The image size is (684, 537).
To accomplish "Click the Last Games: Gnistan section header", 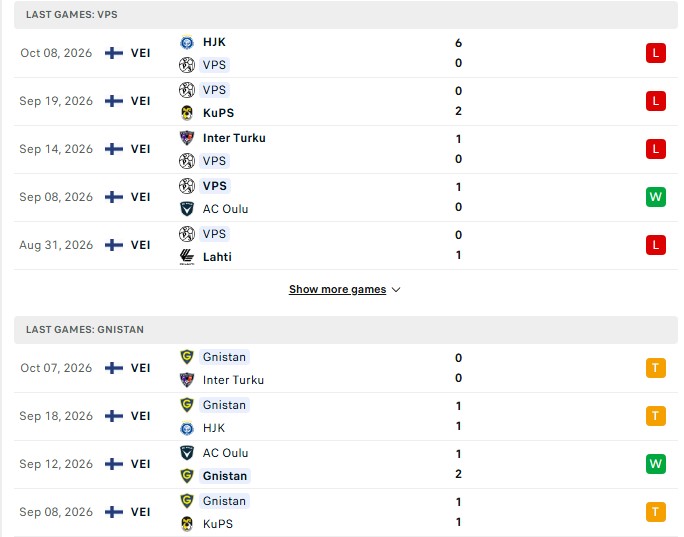I will [x=345, y=330].
